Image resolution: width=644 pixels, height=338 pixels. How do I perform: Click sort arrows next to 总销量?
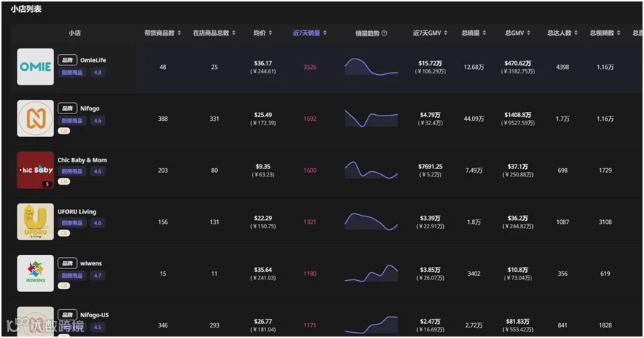484,33
